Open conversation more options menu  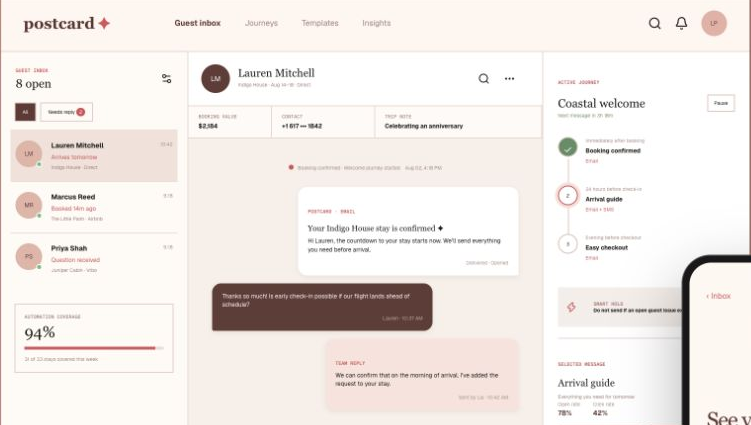click(x=509, y=78)
